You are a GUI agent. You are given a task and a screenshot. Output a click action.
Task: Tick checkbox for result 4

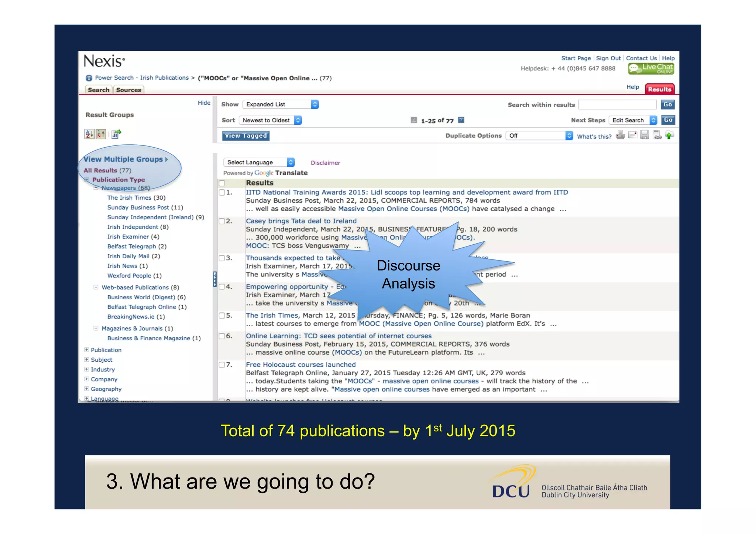tap(222, 287)
